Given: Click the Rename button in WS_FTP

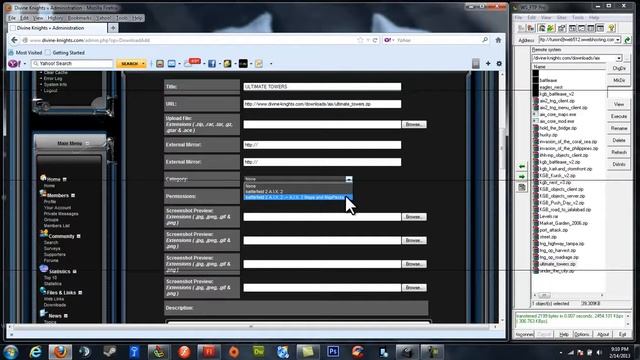Looking at the screenshot, I should click(x=619, y=128).
